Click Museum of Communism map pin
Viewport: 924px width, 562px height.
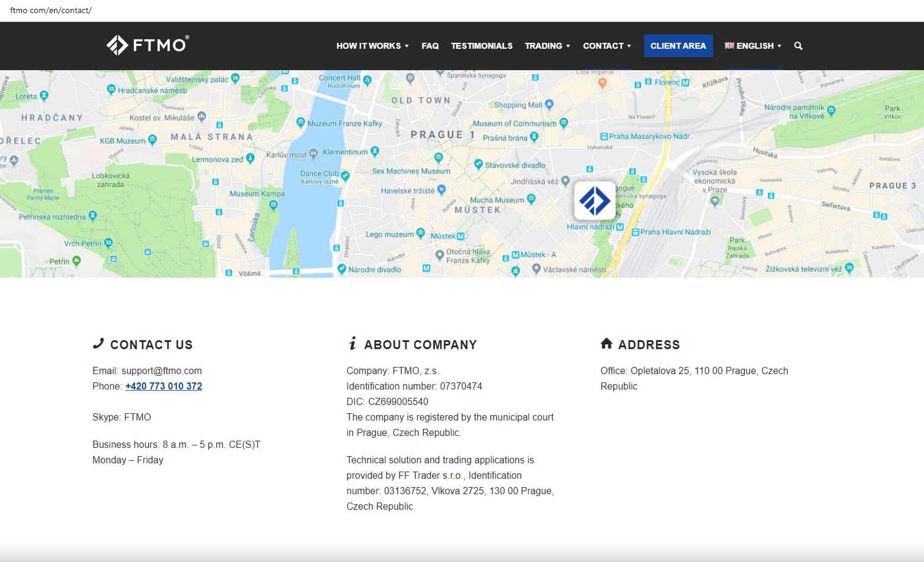point(563,123)
